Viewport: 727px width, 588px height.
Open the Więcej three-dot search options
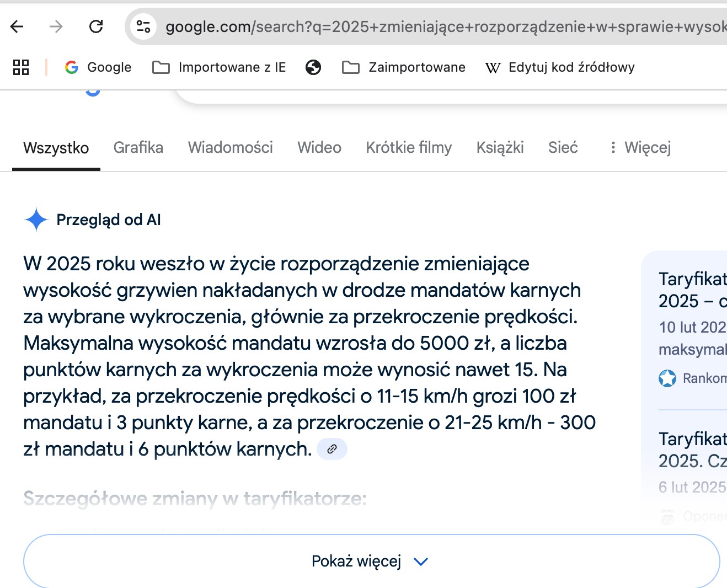click(x=613, y=147)
